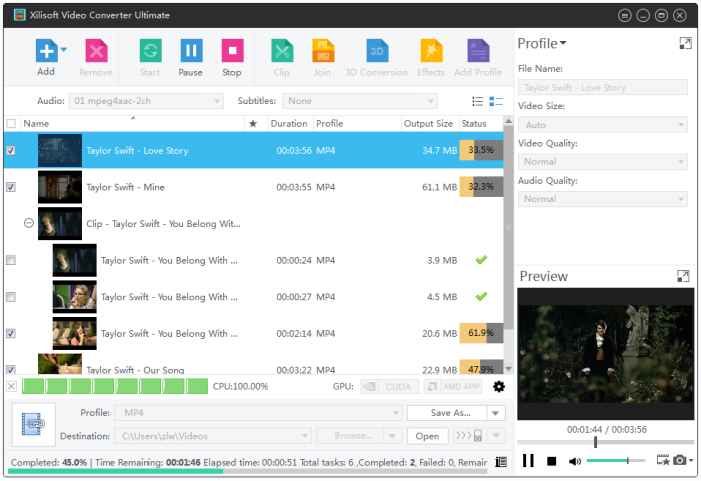Open settings gear next to GPU
The width and height of the screenshot is (701, 481).
(499, 386)
